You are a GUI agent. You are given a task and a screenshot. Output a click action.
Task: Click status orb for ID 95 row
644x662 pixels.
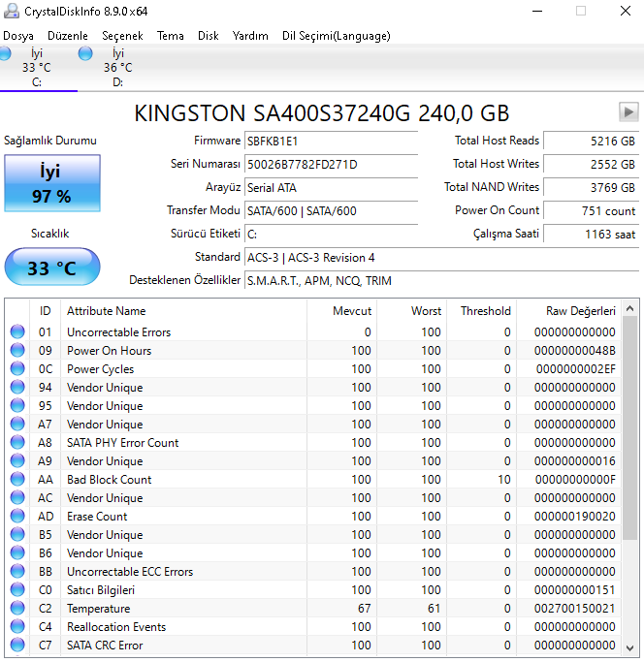tap(17, 405)
